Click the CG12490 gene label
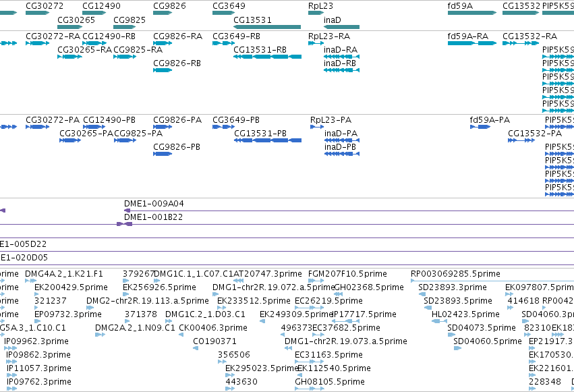This screenshot has height=392, width=574. [101, 6]
